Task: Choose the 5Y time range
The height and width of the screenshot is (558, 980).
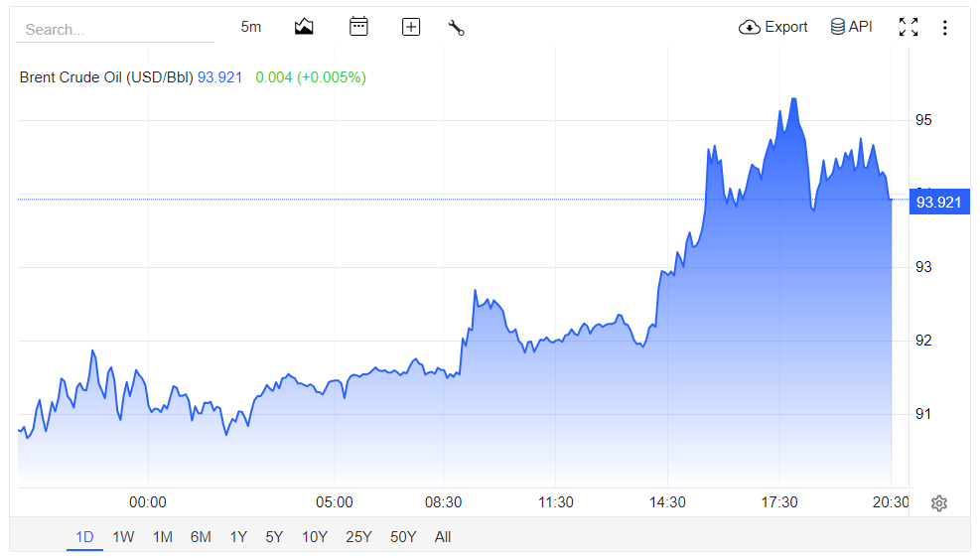Action: tap(274, 537)
